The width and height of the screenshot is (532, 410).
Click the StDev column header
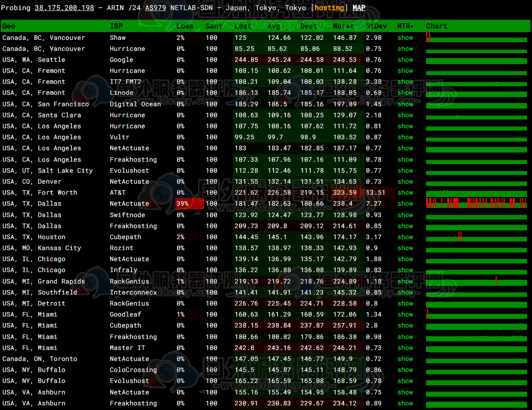tap(376, 26)
